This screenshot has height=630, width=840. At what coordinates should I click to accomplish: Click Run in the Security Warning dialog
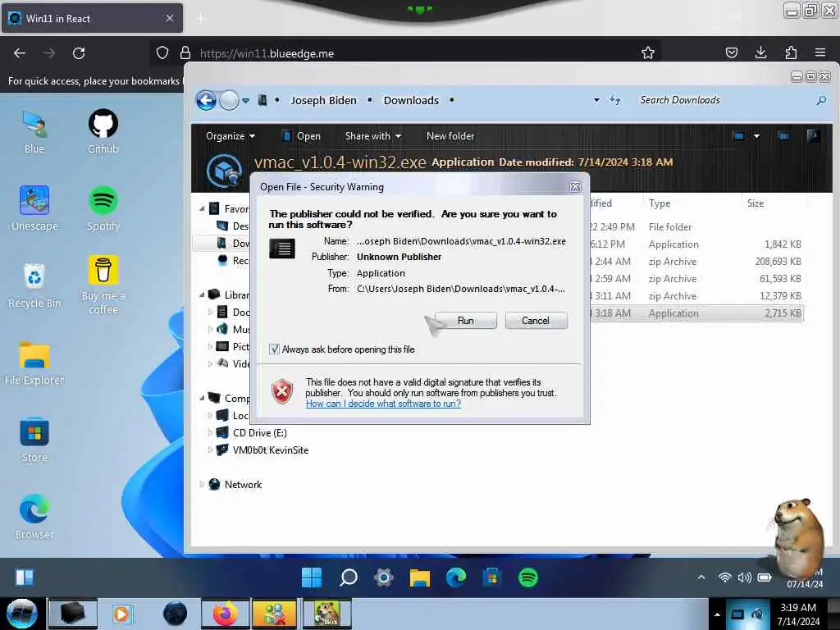[x=466, y=321]
